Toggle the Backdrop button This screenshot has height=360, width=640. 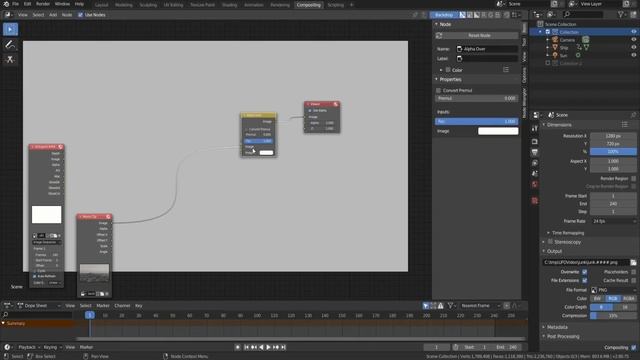click(444, 15)
